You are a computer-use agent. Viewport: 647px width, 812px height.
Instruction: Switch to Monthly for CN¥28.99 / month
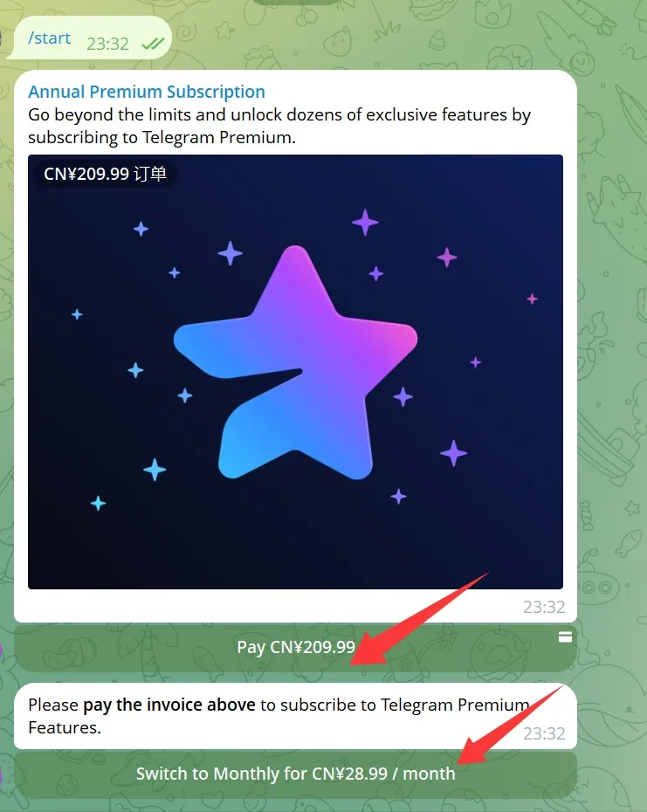click(295, 774)
